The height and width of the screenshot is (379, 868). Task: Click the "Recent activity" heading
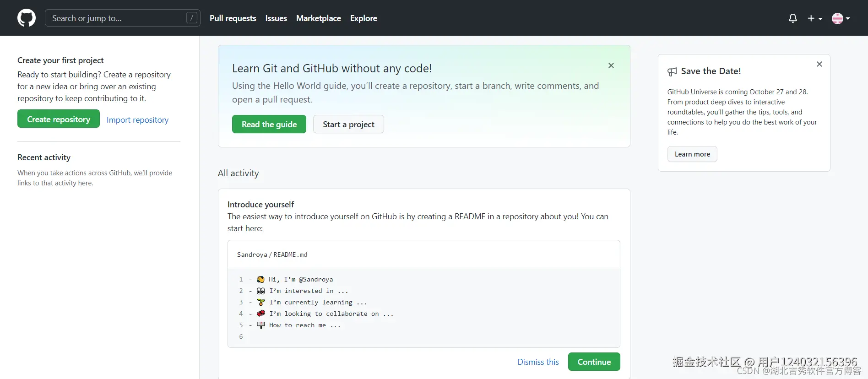[44, 157]
